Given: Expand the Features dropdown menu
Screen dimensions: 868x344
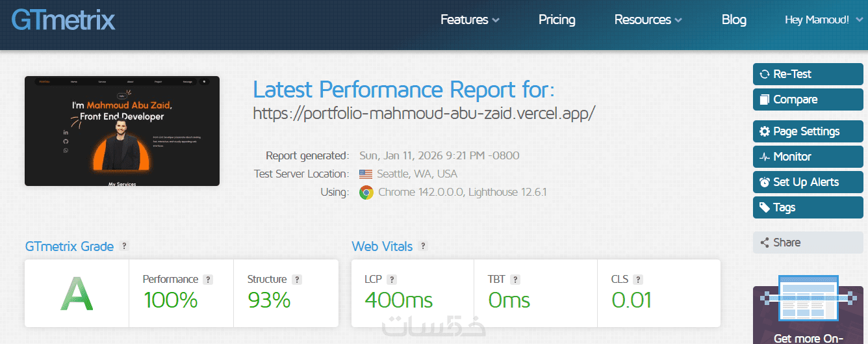Looking at the screenshot, I should [x=470, y=20].
